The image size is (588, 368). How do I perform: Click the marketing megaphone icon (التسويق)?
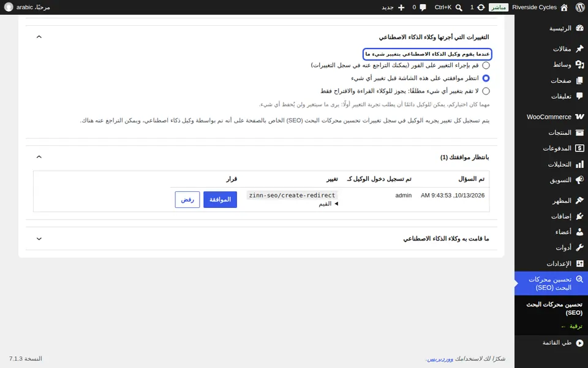click(580, 180)
